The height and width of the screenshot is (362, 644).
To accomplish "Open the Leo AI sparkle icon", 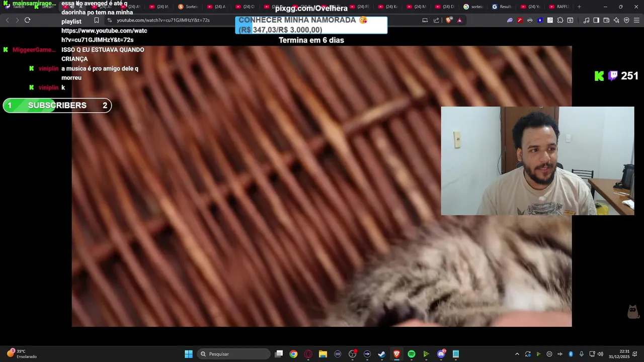I will 616,20.
